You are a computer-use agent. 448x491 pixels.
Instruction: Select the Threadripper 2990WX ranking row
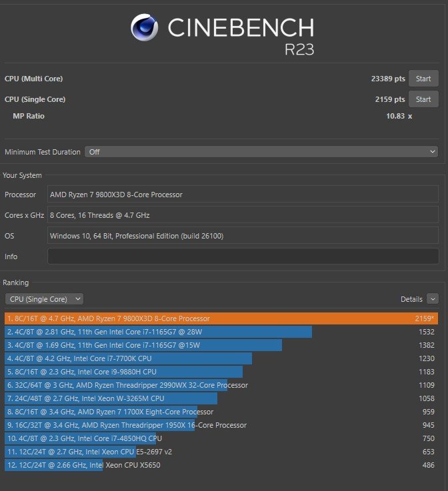click(x=221, y=385)
